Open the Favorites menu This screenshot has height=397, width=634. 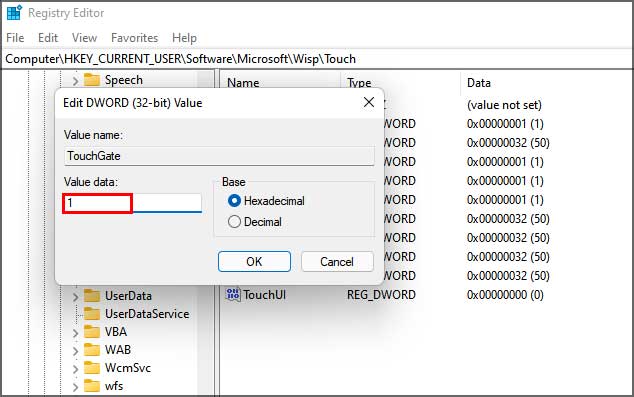pos(134,38)
